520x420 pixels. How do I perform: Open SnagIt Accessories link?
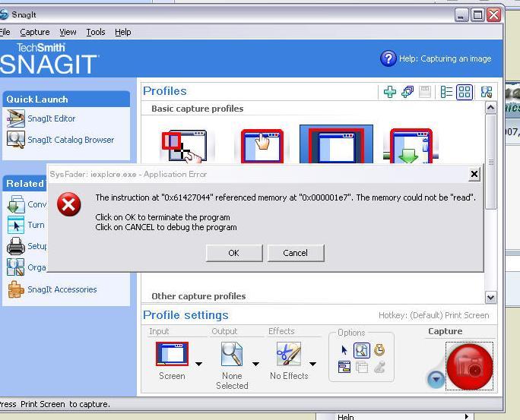pyautogui.click(x=62, y=289)
